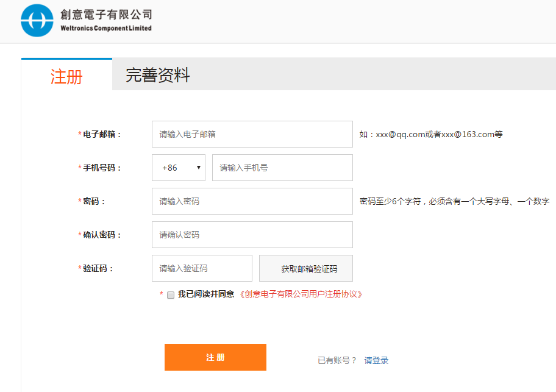Select the 请输入密码 password field
This screenshot has height=392, width=556.
(x=252, y=201)
